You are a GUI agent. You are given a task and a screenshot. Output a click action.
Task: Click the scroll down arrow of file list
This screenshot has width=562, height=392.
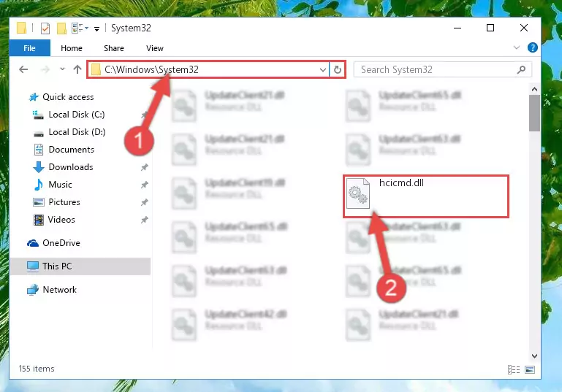coord(534,356)
